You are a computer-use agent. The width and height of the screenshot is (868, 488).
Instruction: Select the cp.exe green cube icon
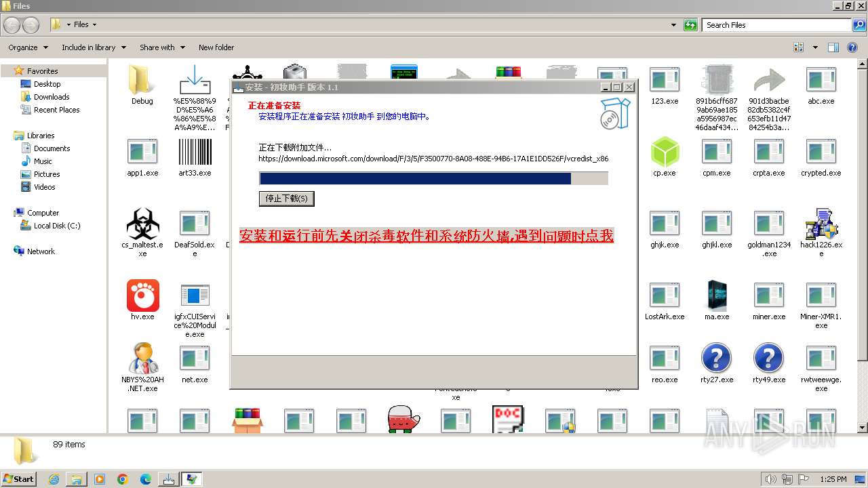click(x=665, y=152)
